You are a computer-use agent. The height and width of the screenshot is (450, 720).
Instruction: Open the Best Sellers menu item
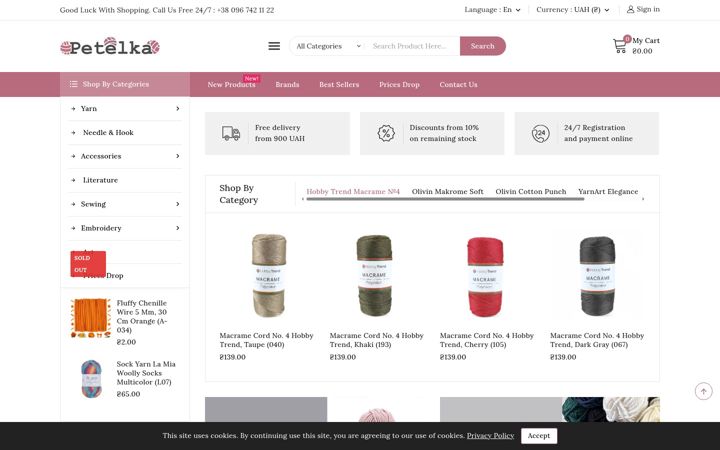tap(339, 84)
